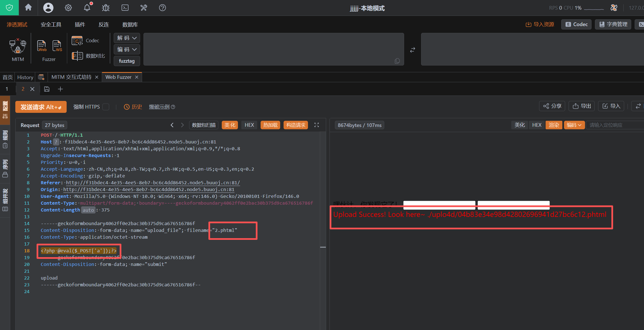Switch to the MITM 交互式劫持 tab
Screen dimensions: 644x330
click(71, 77)
